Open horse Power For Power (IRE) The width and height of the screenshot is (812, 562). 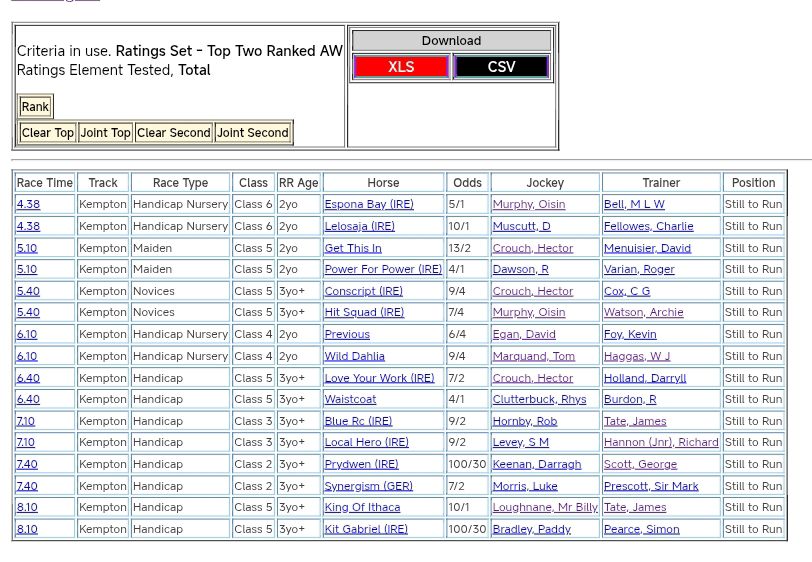pyautogui.click(x=383, y=269)
